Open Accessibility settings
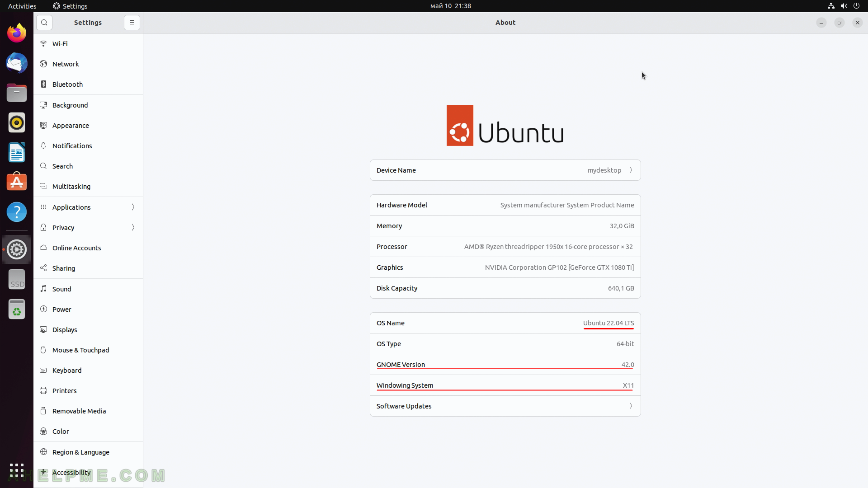Image resolution: width=868 pixels, height=488 pixels. 88,472
